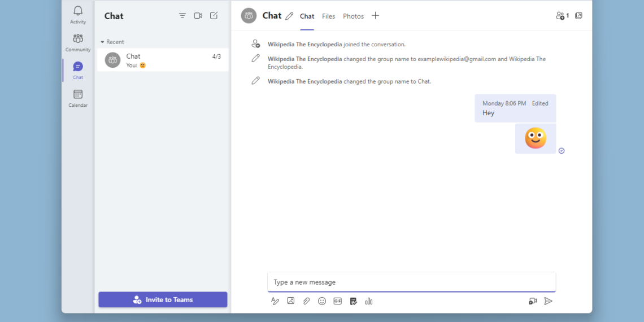
Task: Click the video clip record icon
Action: point(533,301)
